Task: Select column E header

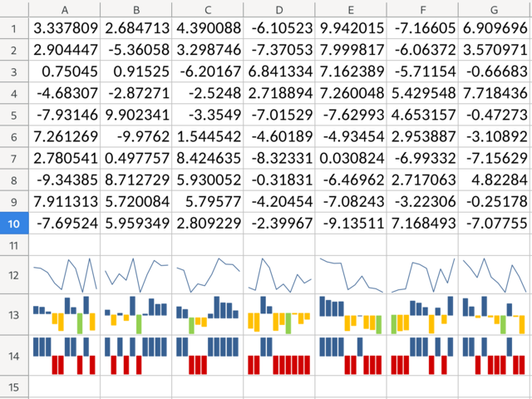Action: [351, 10]
